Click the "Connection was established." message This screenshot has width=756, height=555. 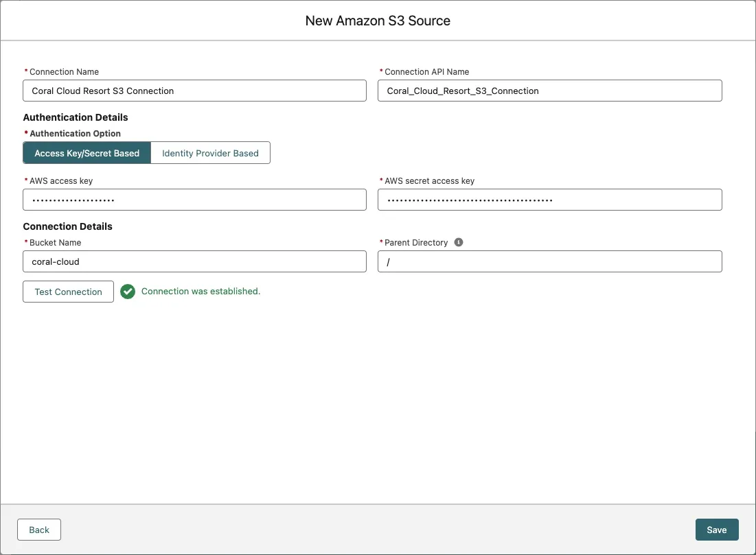click(x=201, y=292)
